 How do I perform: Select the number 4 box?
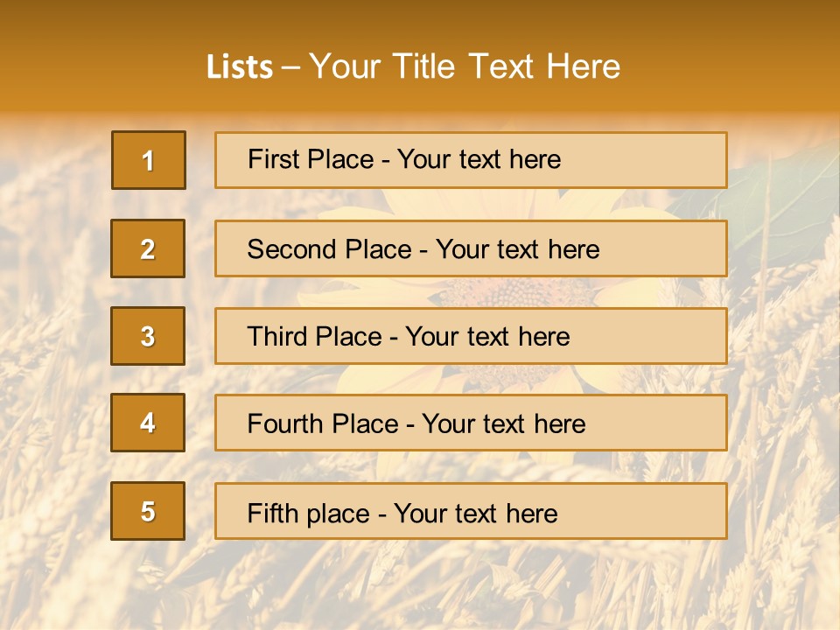(148, 423)
